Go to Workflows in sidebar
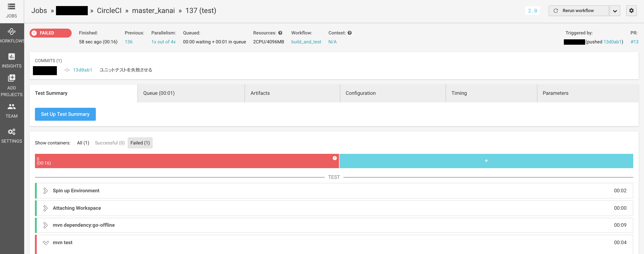 pos(11,35)
